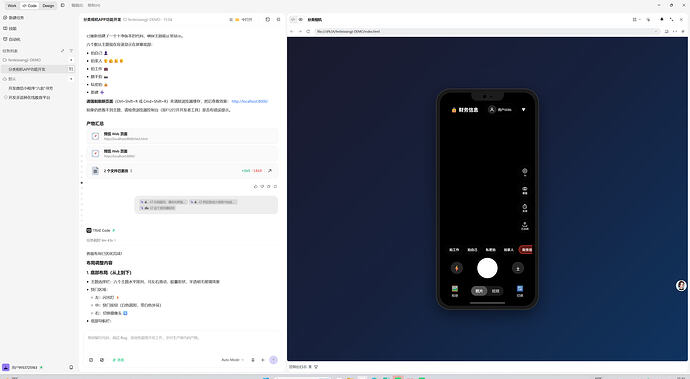The width and height of the screenshot is (690, 379).
Task: Tap the lock title in phone app header
Action: pos(465,110)
